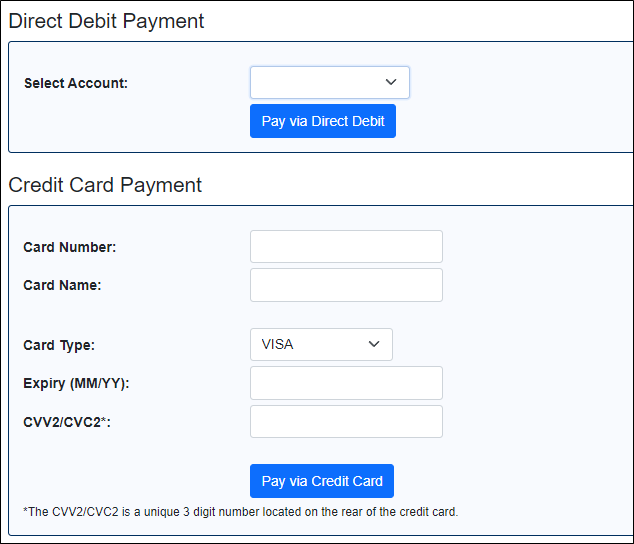Image resolution: width=634 pixels, height=544 pixels.
Task: Click the VISA text in Card Type
Action: click(277, 344)
